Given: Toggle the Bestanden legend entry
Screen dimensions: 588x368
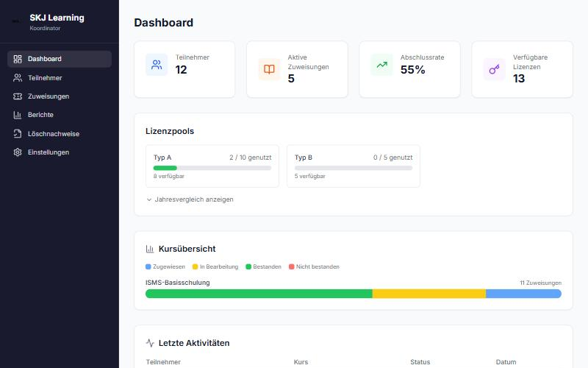Looking at the screenshot, I should pos(263,266).
